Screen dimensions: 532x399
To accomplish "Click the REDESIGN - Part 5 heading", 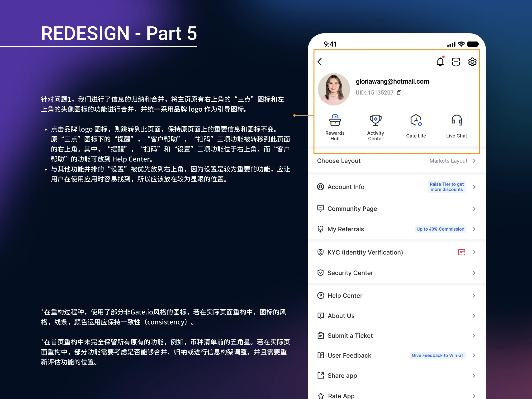I will click(x=119, y=33).
